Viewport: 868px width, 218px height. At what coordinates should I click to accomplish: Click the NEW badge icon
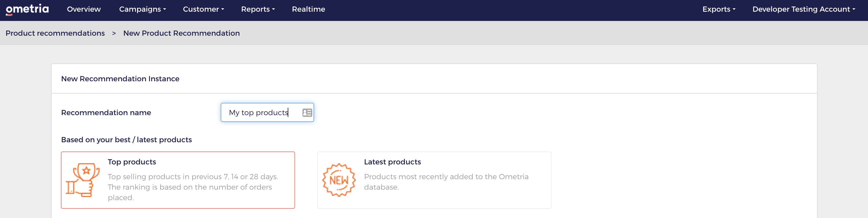click(339, 180)
